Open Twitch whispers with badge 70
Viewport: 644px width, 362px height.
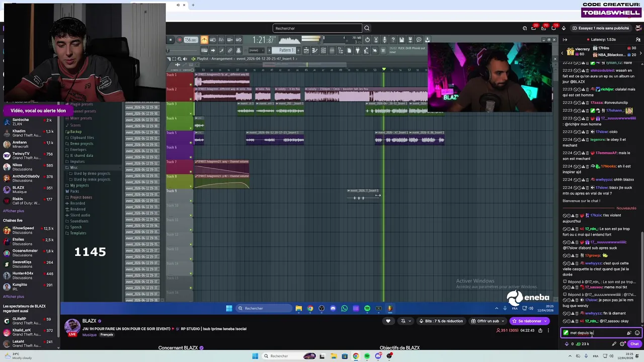pyautogui.click(x=543, y=28)
